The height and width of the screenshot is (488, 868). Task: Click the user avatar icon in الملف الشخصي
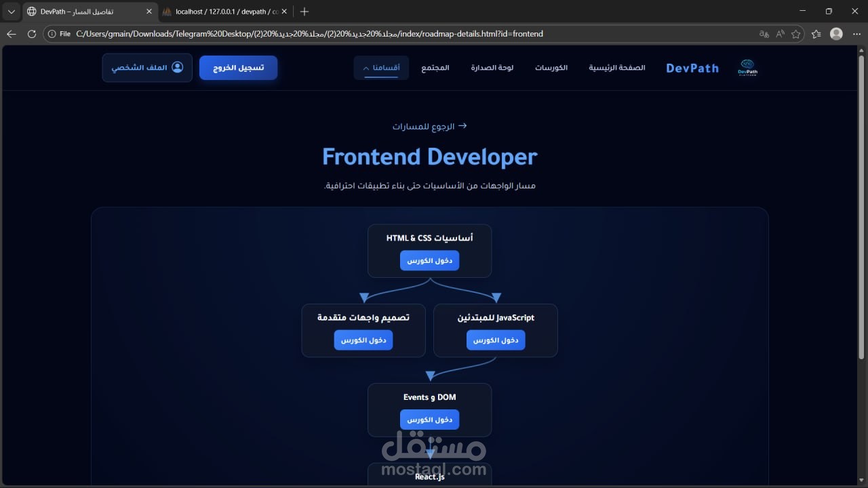(178, 67)
